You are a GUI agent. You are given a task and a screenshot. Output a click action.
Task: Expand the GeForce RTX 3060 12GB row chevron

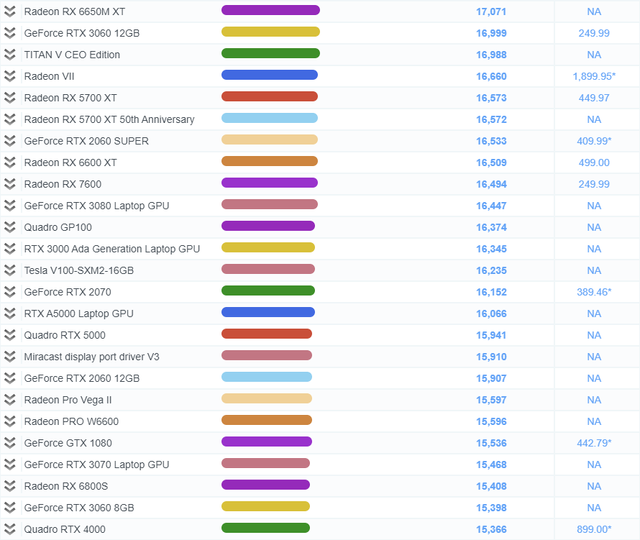(x=10, y=33)
